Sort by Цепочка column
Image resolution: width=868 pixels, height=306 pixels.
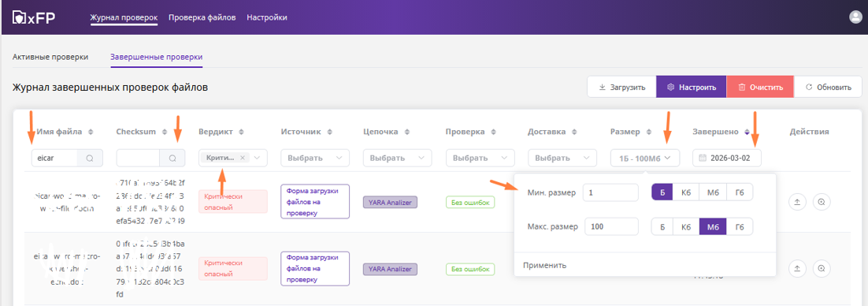pyautogui.click(x=407, y=132)
